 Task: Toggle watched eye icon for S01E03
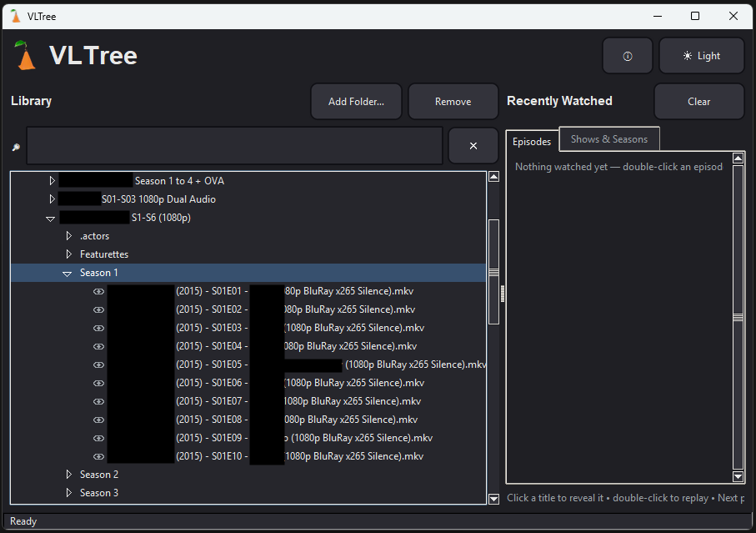click(99, 328)
